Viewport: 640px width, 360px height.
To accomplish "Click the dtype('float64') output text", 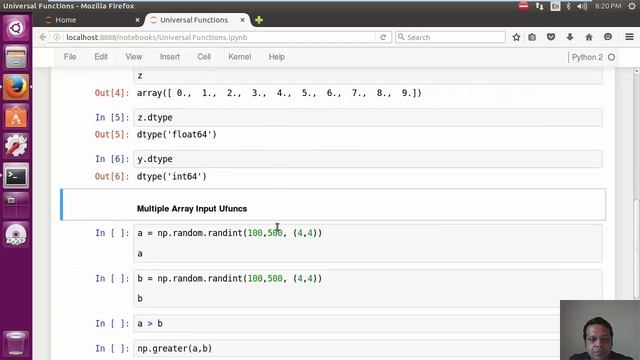I will tap(177, 135).
